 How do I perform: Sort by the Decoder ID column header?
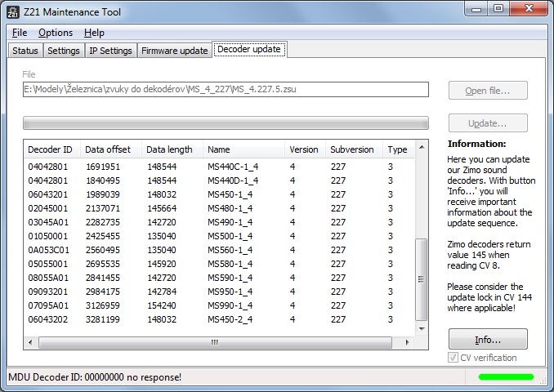pyautogui.click(x=51, y=149)
